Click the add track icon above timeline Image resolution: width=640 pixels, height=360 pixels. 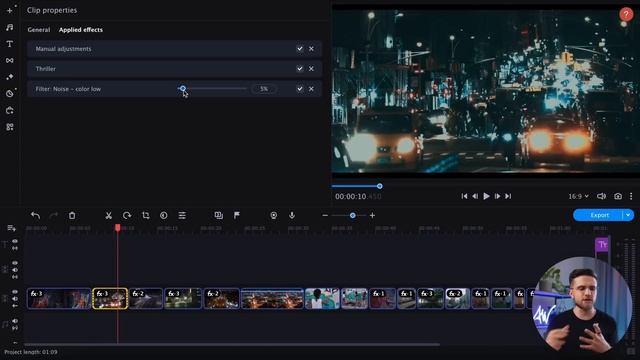coord(11,228)
